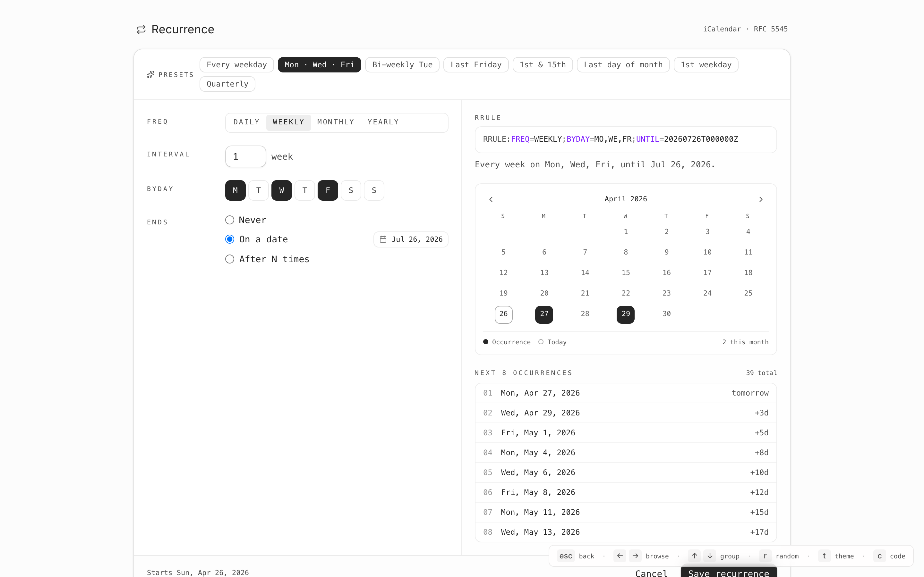Click the Save recurrence button
The image size is (924, 577).
coord(728,572)
